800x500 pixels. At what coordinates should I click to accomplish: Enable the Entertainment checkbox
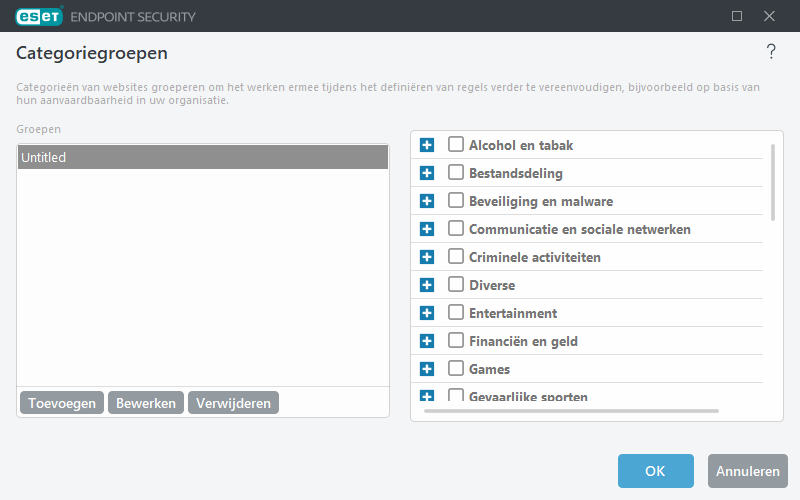456,312
